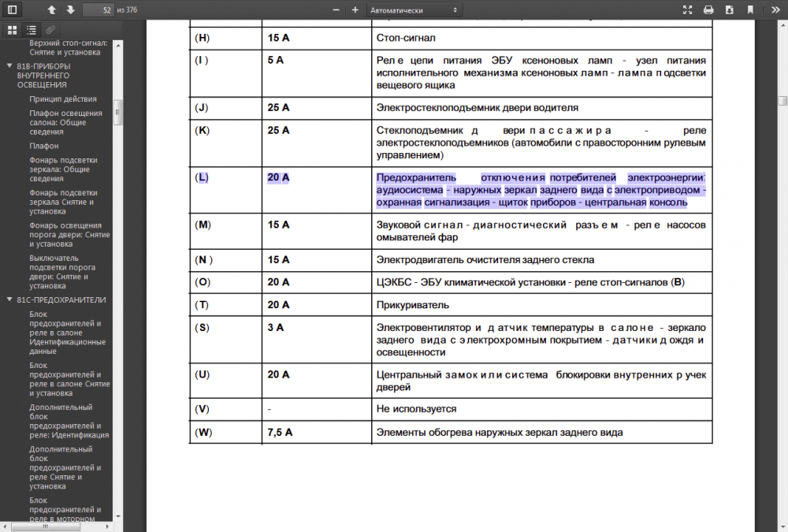Open Фонарь подсветки зеркала Снятие и установка
Viewport: 788px width, 532px height.
(x=63, y=202)
